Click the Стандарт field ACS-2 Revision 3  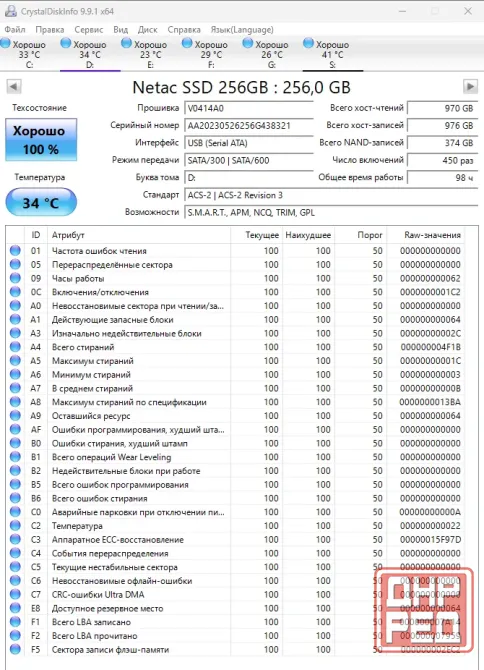[331, 195]
